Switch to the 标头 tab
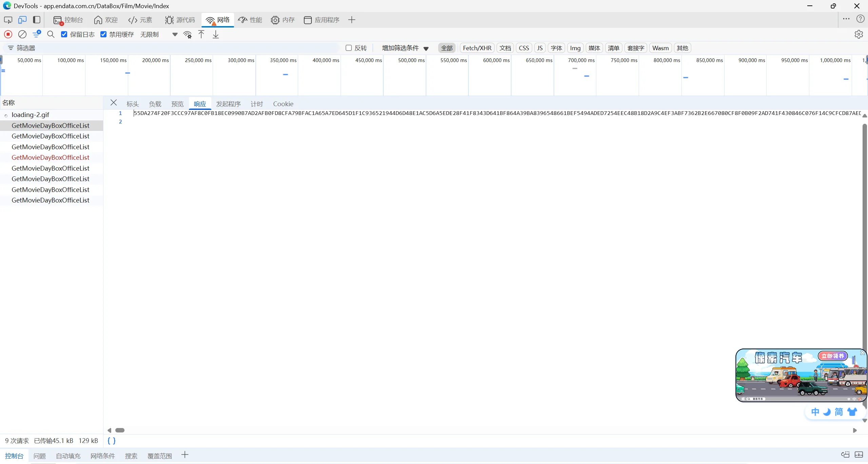Image resolution: width=868 pixels, height=464 pixels. (133, 104)
